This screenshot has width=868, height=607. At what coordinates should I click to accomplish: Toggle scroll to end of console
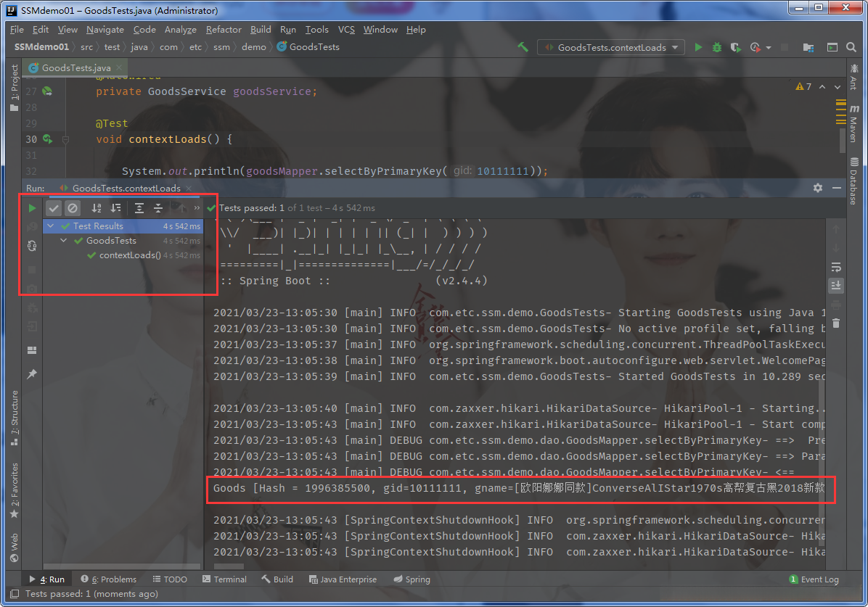click(836, 286)
